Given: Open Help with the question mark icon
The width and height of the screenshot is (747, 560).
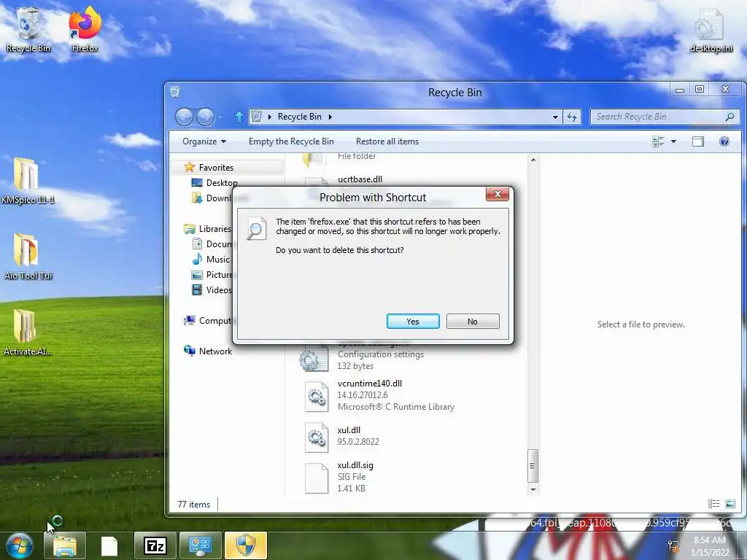Looking at the screenshot, I should pos(724,141).
